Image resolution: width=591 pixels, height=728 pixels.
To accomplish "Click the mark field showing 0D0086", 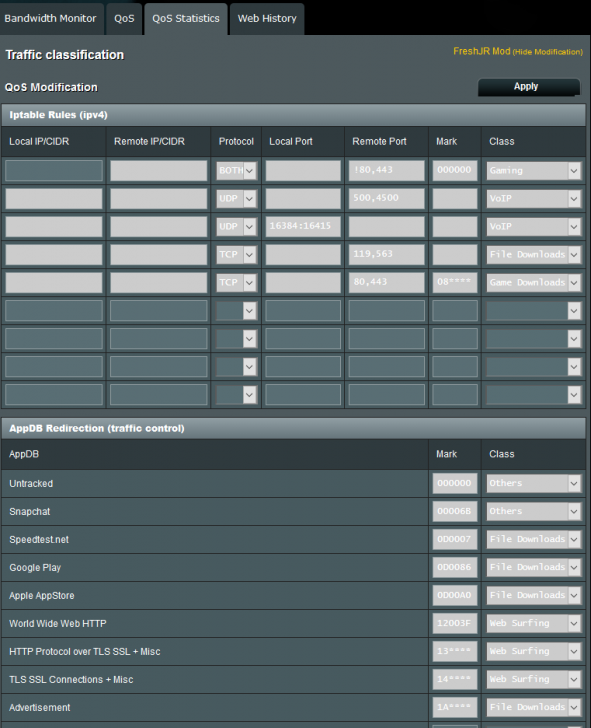I will click(455, 567).
